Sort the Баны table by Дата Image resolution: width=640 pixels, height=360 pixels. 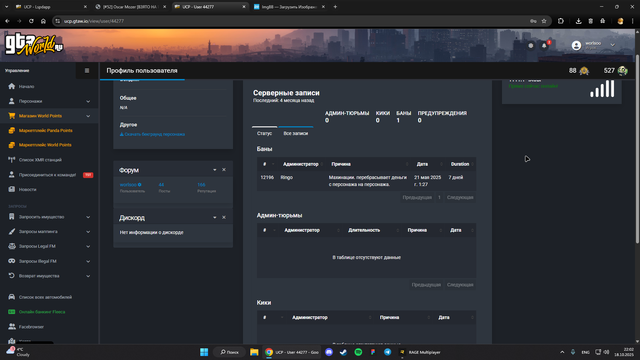point(428,164)
